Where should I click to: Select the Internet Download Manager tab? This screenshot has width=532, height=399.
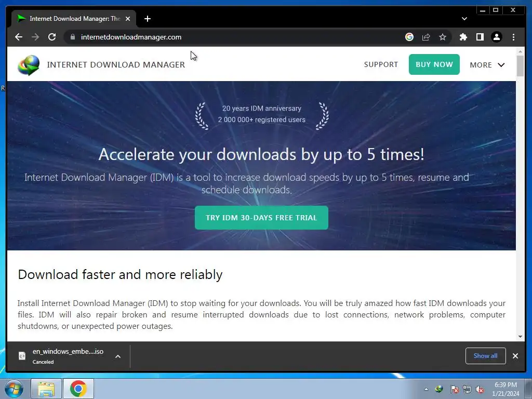(74, 19)
